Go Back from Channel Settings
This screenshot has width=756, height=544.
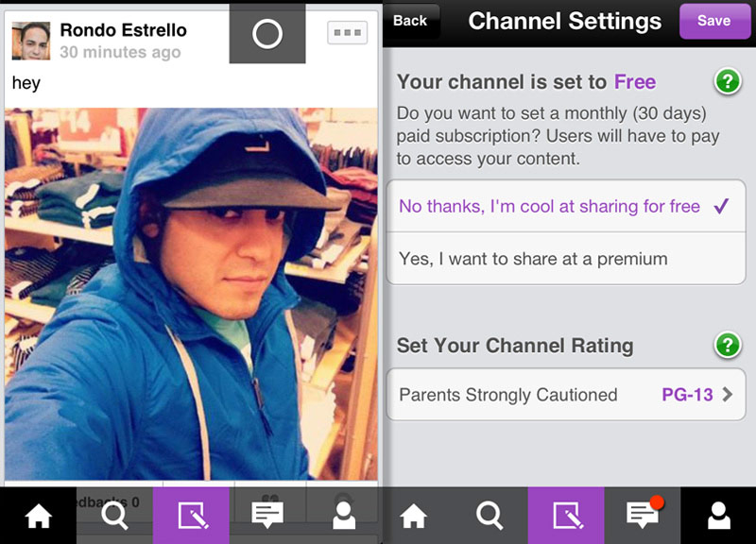[410, 21]
